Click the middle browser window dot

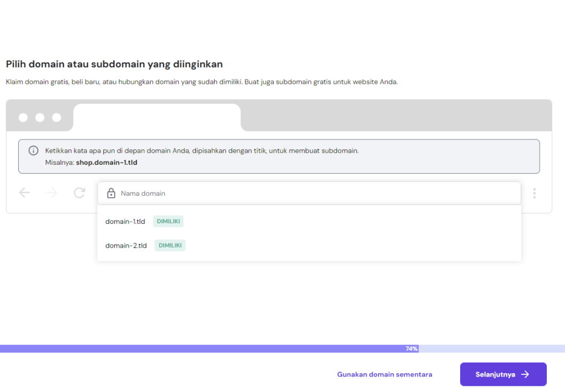coord(39,117)
